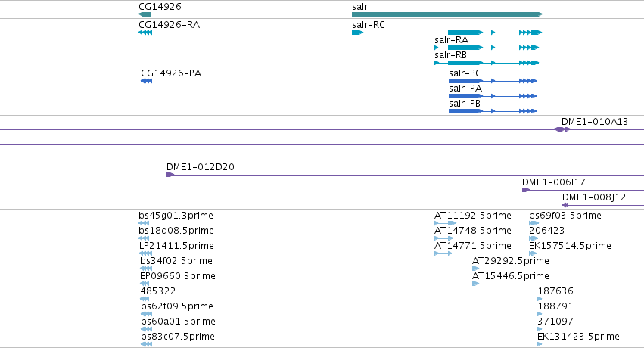The image size is (644, 348).
Task: Open the bs69f03.5prime EST label
Action: point(565,216)
